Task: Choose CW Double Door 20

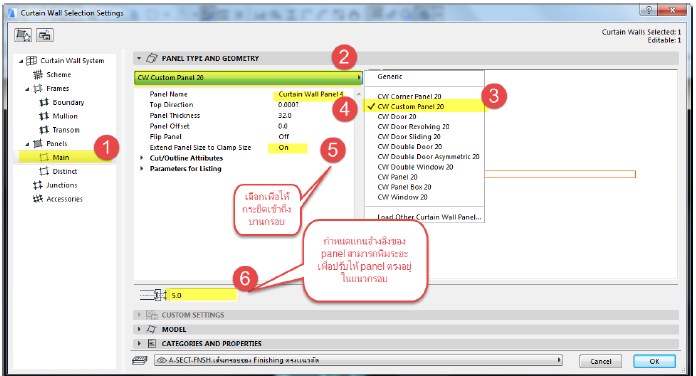Action: tap(410, 146)
